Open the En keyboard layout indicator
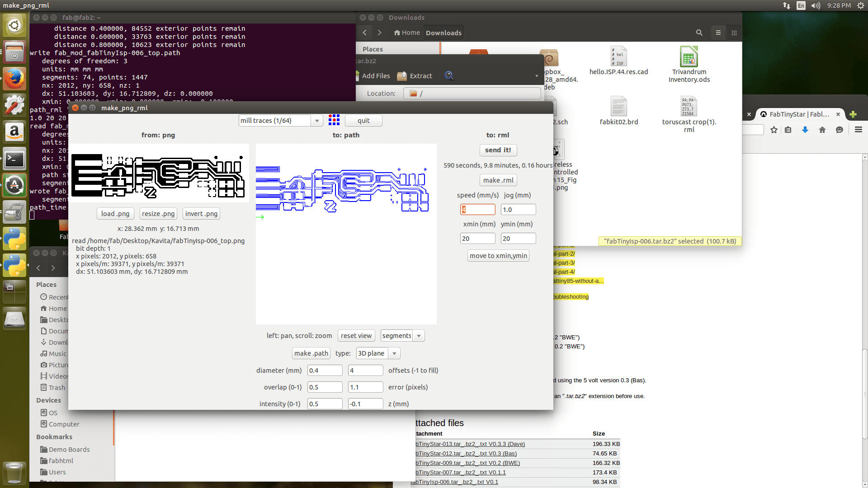The image size is (868, 488). (801, 5)
